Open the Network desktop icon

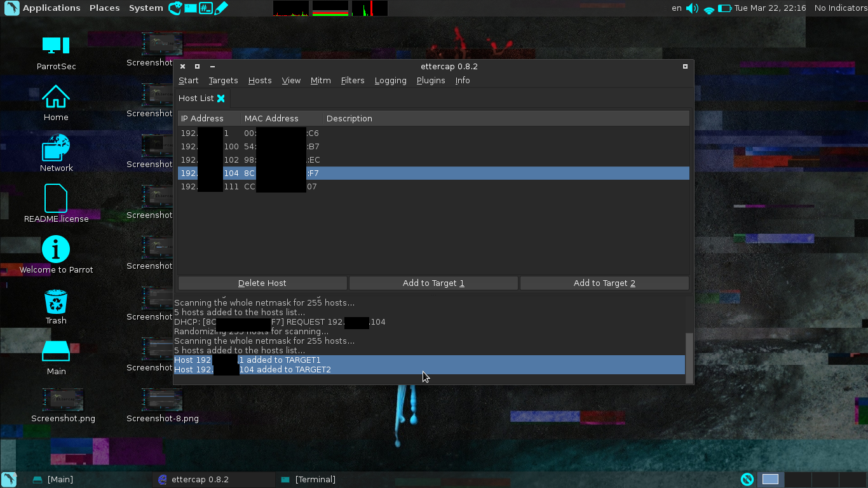tap(56, 154)
